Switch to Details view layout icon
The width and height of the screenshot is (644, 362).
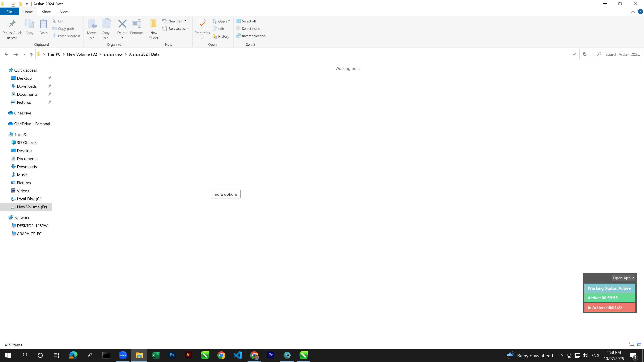point(631,345)
